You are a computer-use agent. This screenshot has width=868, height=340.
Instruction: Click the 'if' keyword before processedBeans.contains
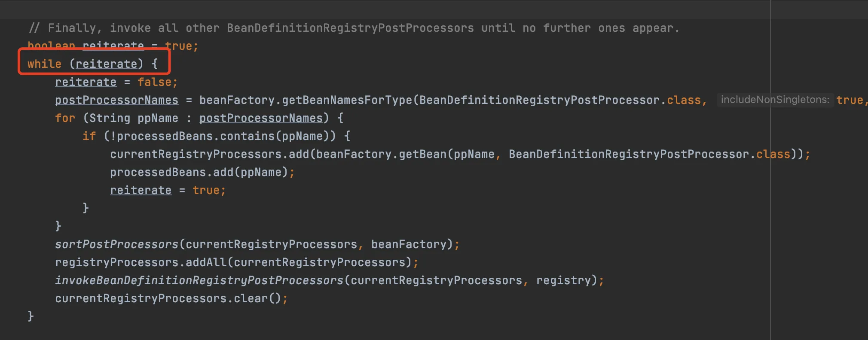89,136
